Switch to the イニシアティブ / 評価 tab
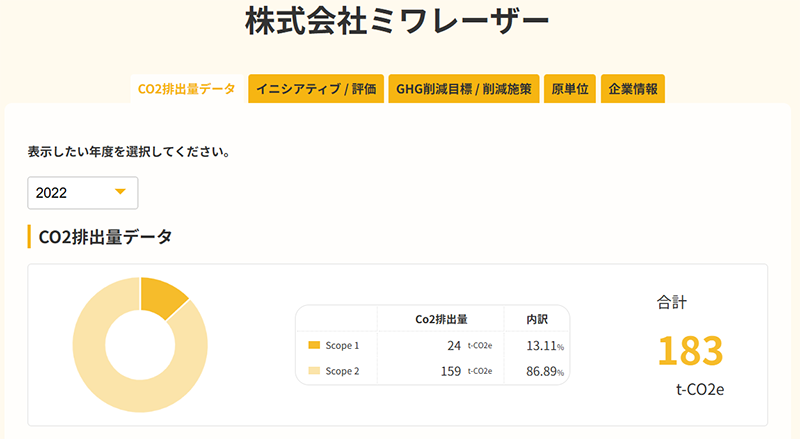 pos(316,89)
